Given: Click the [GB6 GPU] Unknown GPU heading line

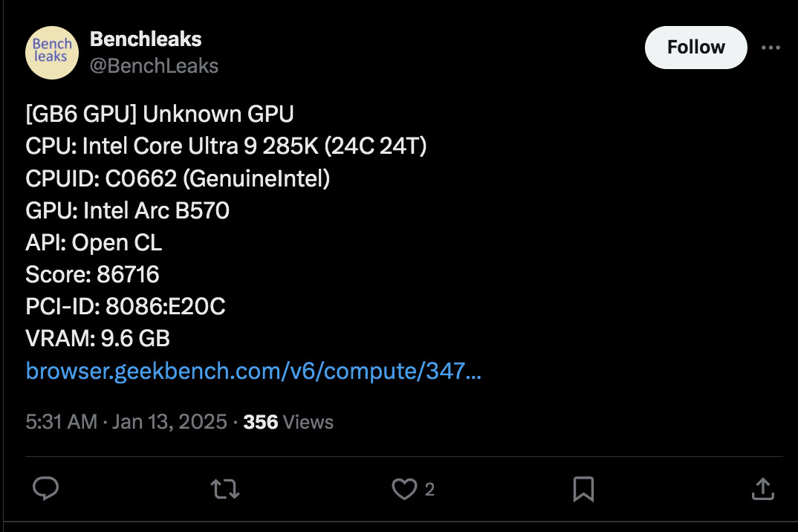Looking at the screenshot, I should (x=160, y=114).
